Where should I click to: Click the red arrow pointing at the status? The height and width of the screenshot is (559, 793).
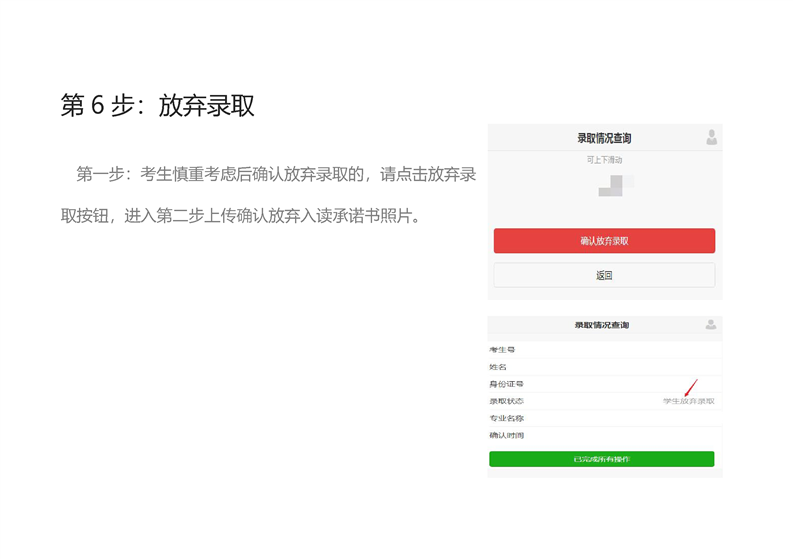coord(690,387)
